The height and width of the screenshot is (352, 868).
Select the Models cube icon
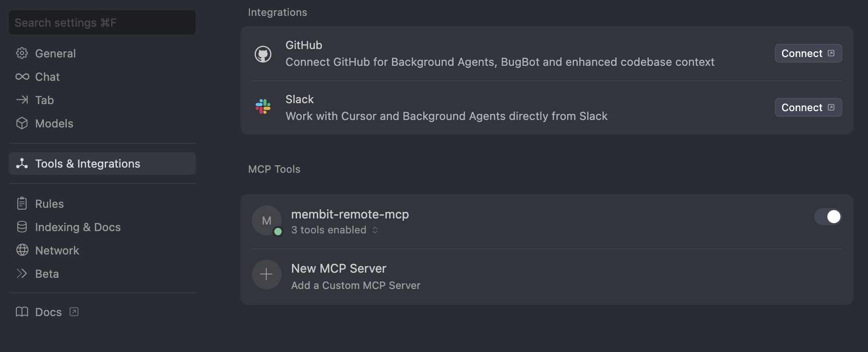click(22, 123)
